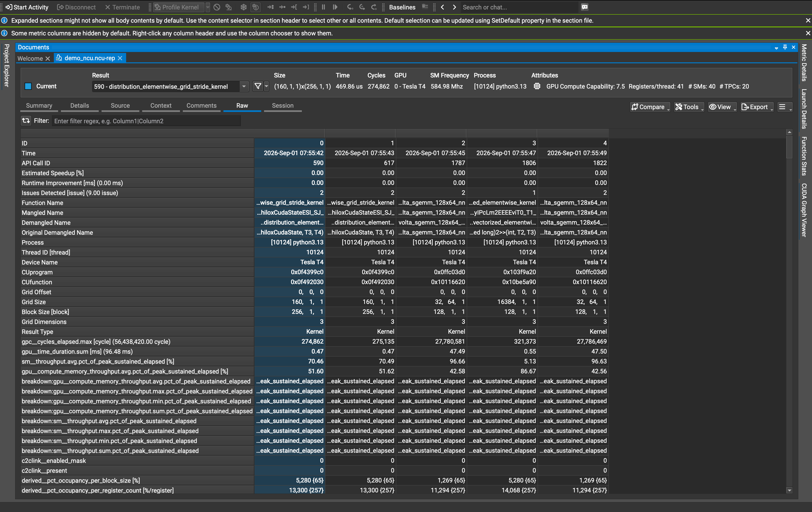The width and height of the screenshot is (812, 512).
Task: Click the Start Activity button
Action: point(27,7)
